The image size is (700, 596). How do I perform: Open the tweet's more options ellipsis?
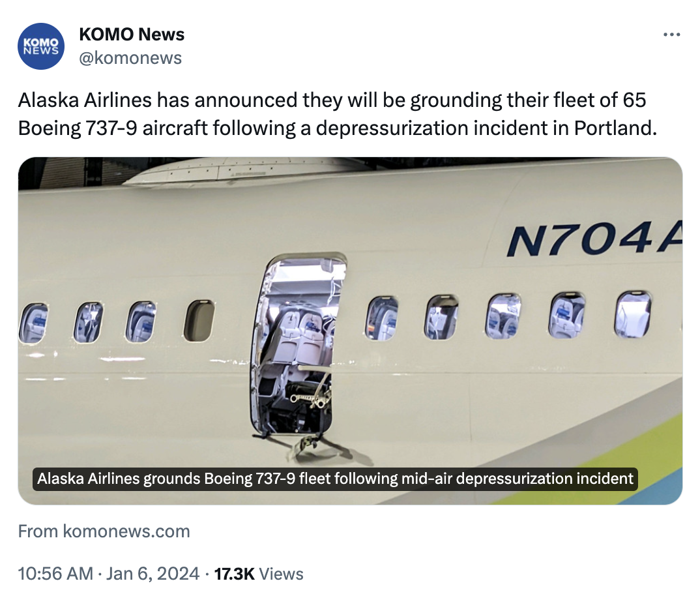(x=671, y=35)
